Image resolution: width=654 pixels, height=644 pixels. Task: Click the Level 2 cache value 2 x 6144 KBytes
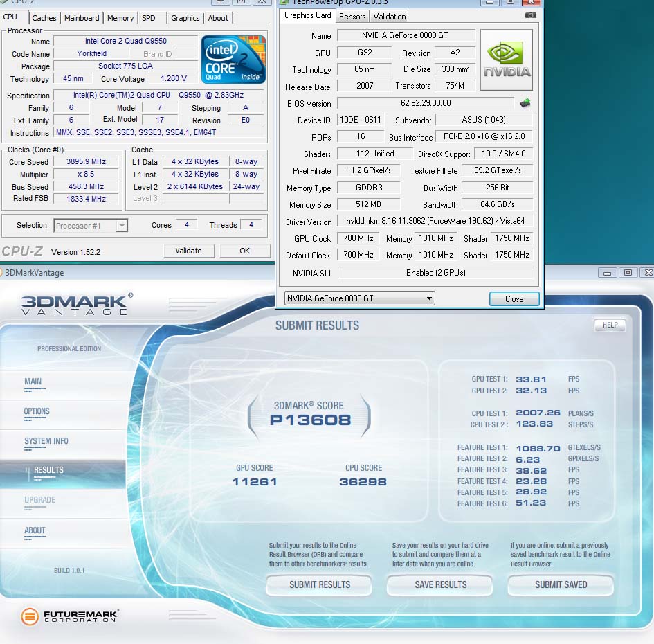click(x=195, y=186)
